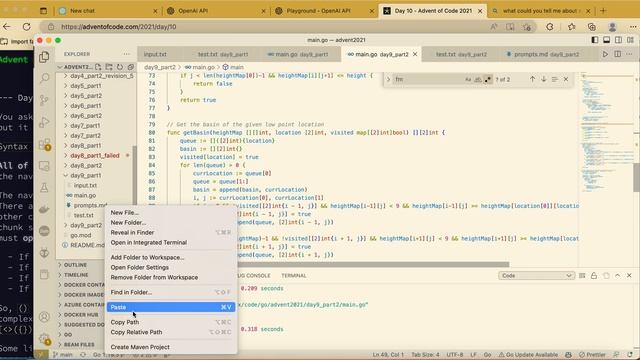Image resolution: width=640 pixels, height=360 pixels.
Task: Open the Docker view in the activity bar
Action: 44,209
